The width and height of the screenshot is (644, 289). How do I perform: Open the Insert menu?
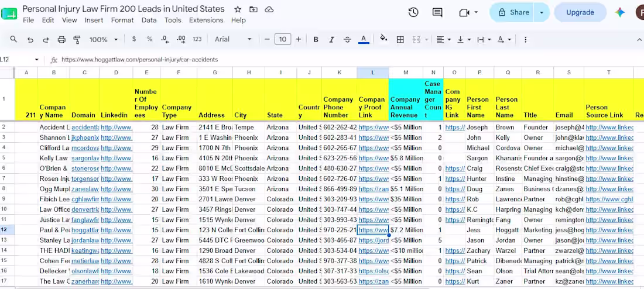pos(94,20)
